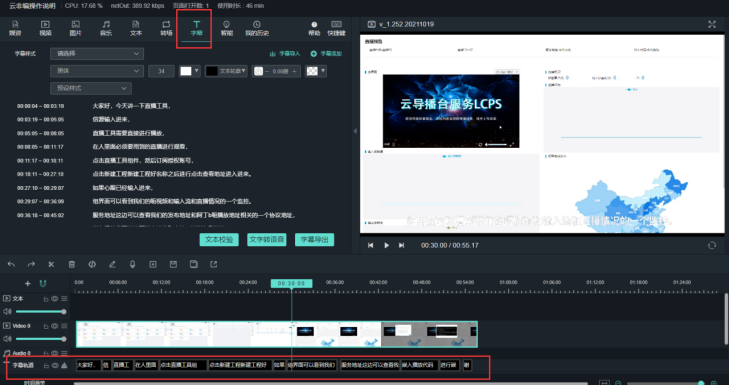Toggle visibility eye on Video 0 track

[54, 326]
